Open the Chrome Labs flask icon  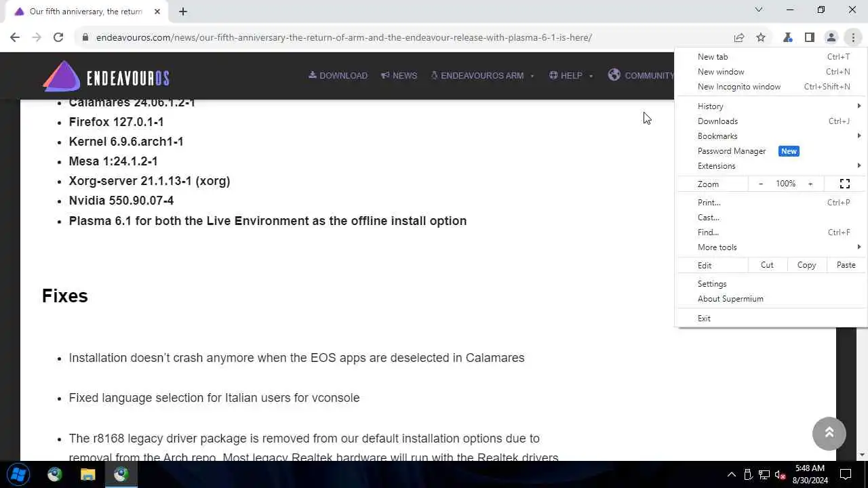(788, 37)
